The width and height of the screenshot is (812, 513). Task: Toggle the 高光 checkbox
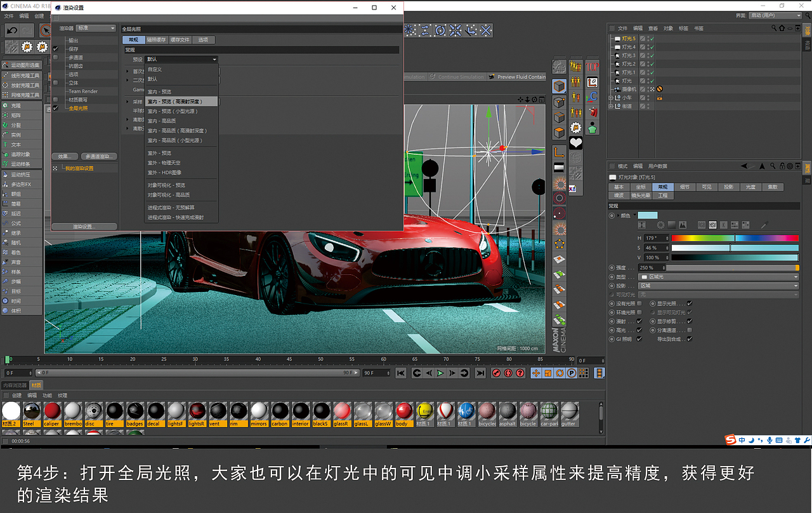[x=639, y=330]
